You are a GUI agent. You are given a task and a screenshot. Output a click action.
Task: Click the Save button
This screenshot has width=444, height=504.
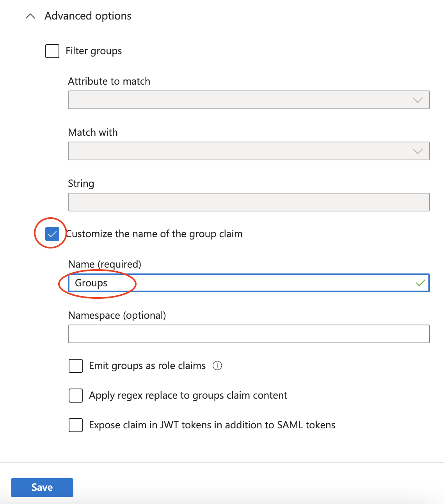42,487
